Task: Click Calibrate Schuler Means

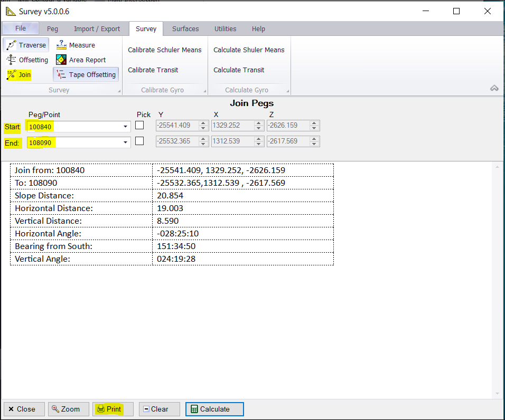Action: pos(164,50)
